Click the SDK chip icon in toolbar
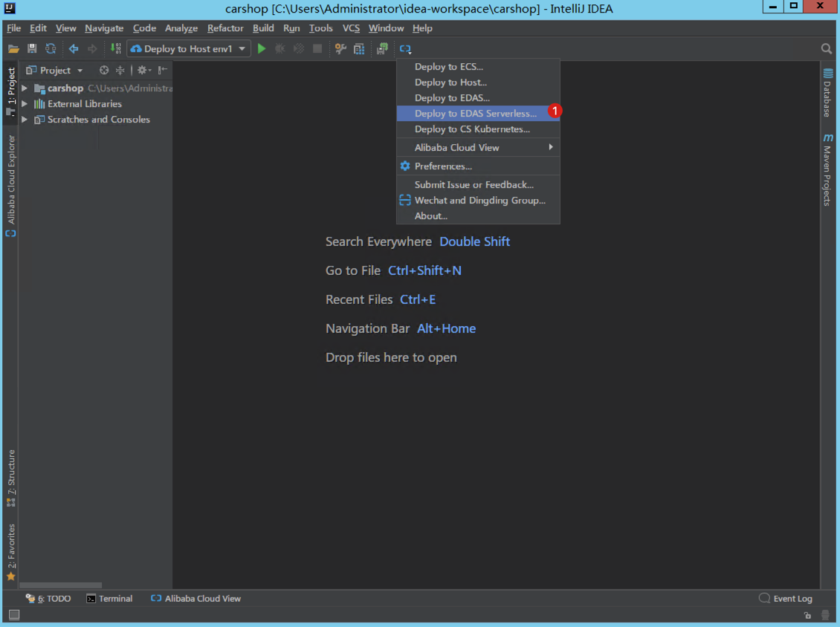This screenshot has width=840, height=627. pyautogui.click(x=382, y=49)
